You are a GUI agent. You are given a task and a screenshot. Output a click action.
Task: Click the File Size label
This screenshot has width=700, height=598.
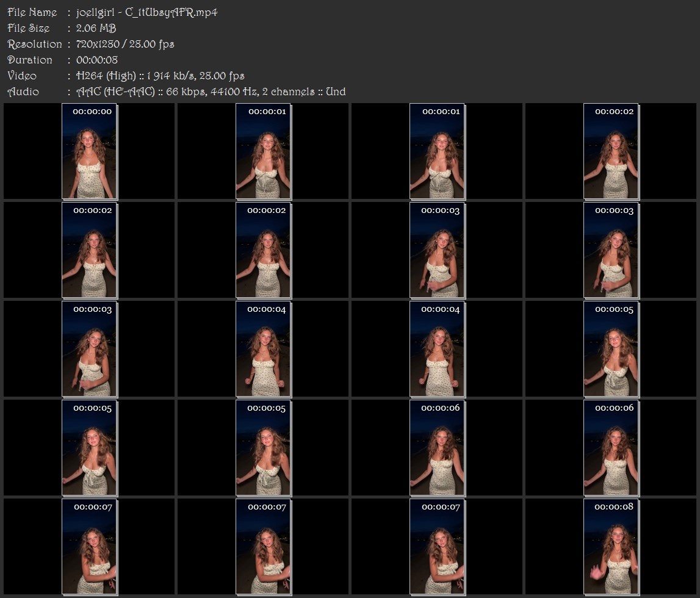point(29,28)
